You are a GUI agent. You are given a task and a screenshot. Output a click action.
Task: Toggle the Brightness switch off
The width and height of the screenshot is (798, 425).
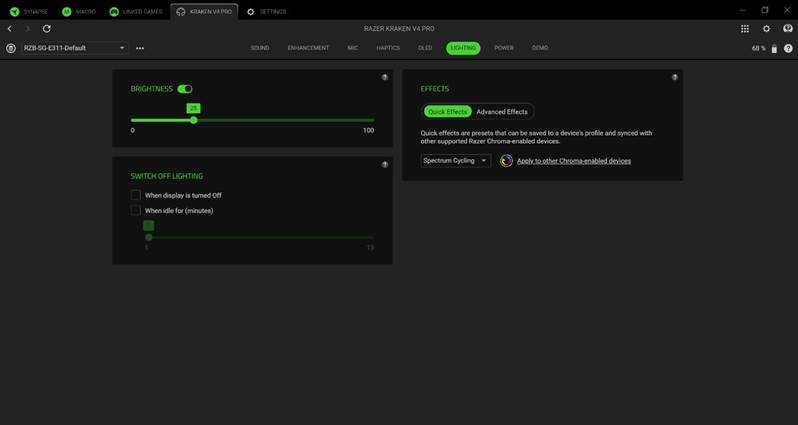click(x=185, y=89)
